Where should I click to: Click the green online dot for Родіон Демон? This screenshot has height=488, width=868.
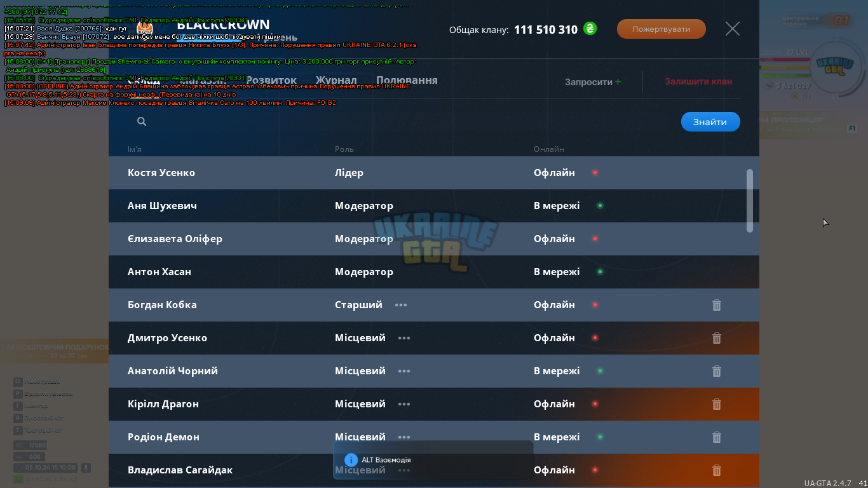tap(600, 437)
